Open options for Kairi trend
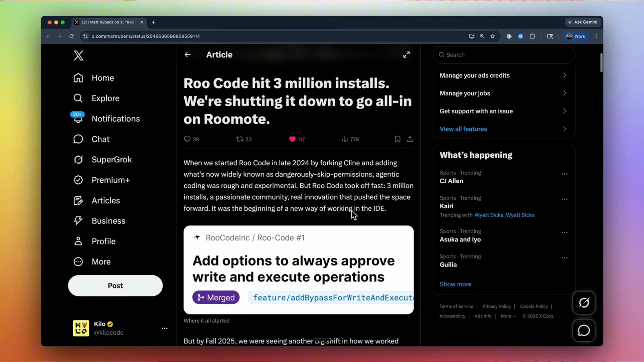This screenshot has height=362, width=644. point(564,199)
